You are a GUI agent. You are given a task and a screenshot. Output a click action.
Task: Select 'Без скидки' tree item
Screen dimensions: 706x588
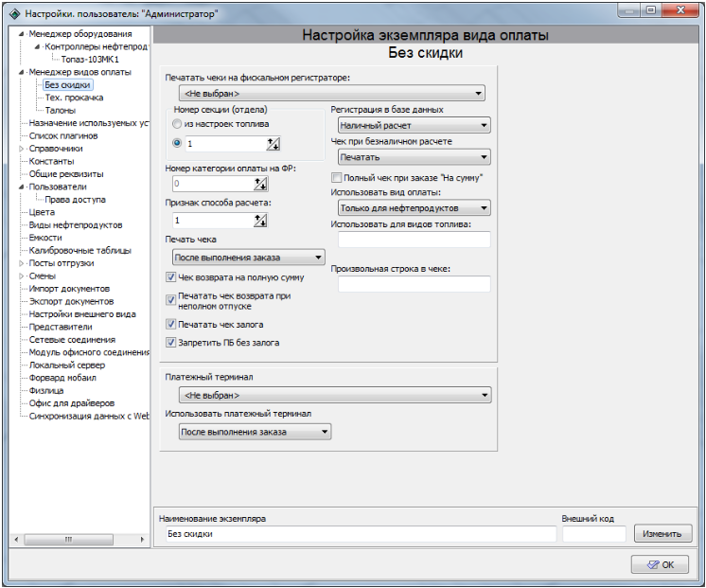67,84
